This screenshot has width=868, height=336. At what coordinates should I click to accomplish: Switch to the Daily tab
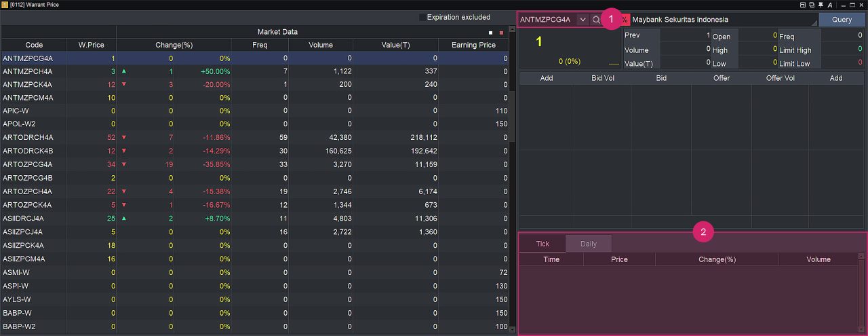[x=588, y=244]
